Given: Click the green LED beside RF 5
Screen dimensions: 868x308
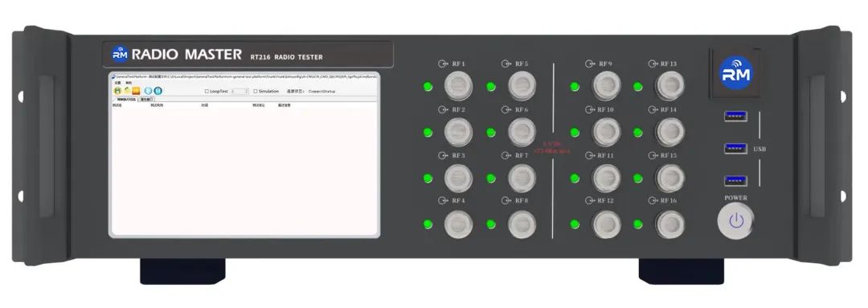Looking at the screenshot, I should (490, 86).
